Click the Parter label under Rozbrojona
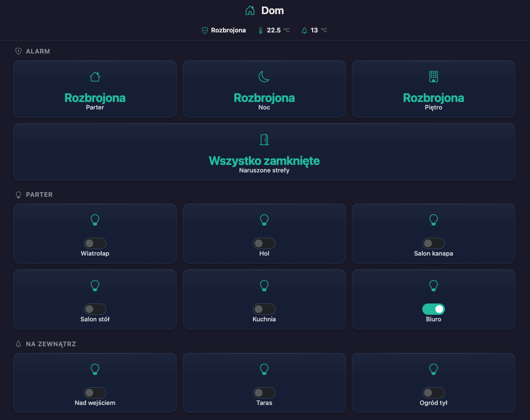 click(95, 108)
